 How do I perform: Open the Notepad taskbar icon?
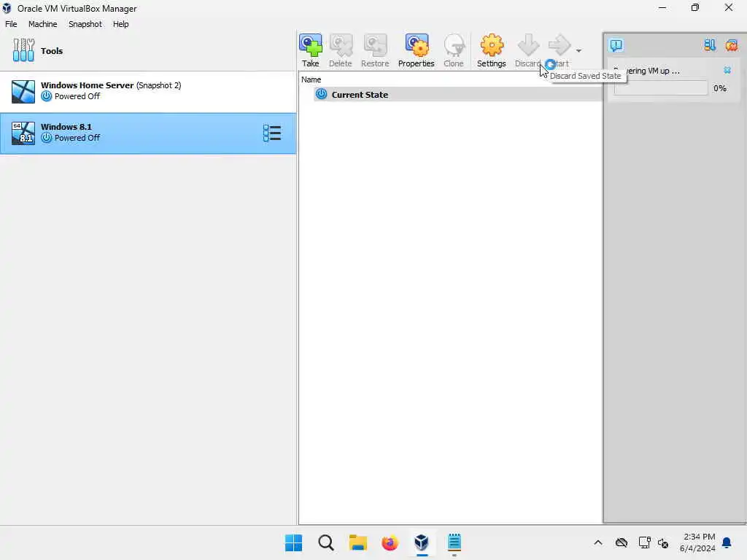pyautogui.click(x=454, y=542)
